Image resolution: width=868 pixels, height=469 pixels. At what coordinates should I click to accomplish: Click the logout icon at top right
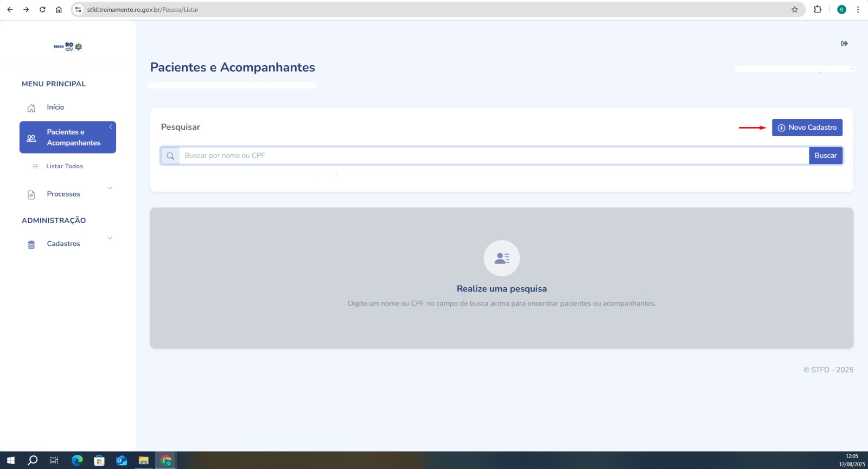point(844,43)
